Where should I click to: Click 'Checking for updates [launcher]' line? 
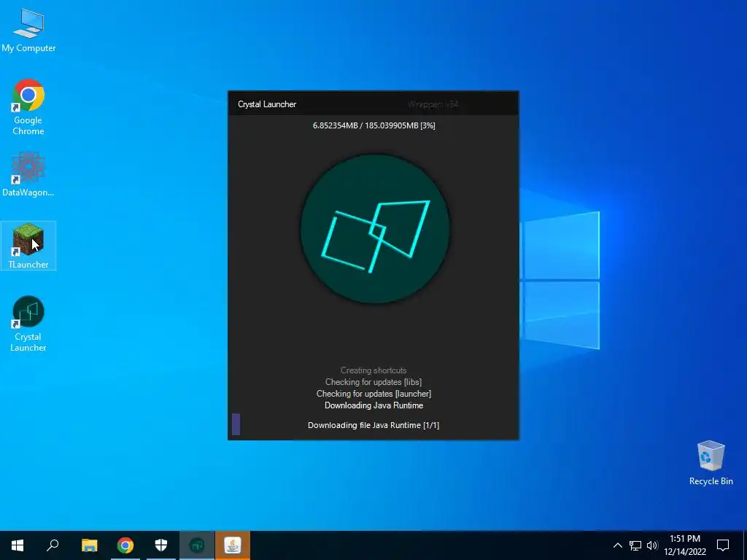click(x=373, y=394)
